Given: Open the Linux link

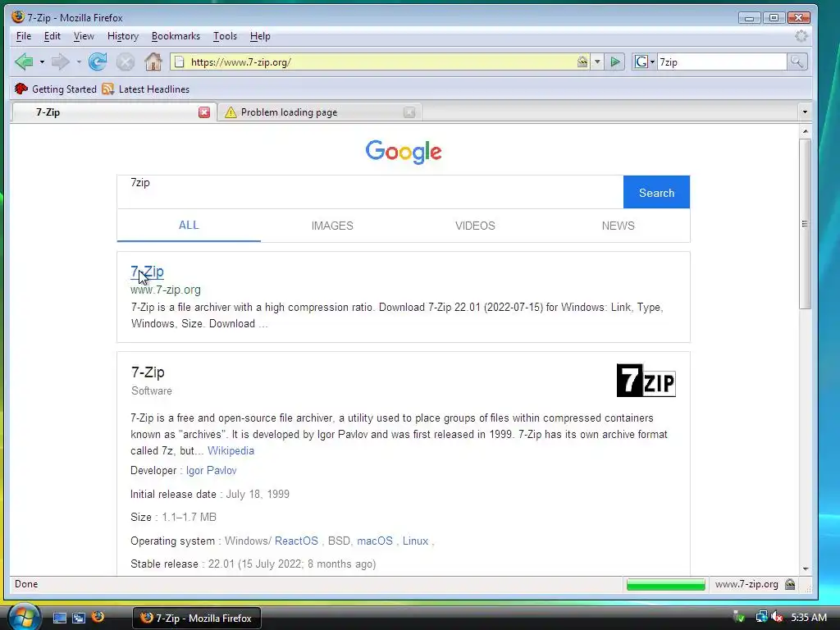Looking at the screenshot, I should coord(415,541).
